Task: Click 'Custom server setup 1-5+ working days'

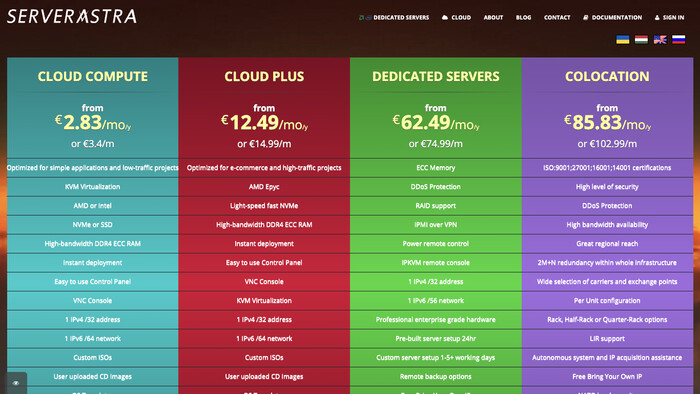Action: point(436,357)
